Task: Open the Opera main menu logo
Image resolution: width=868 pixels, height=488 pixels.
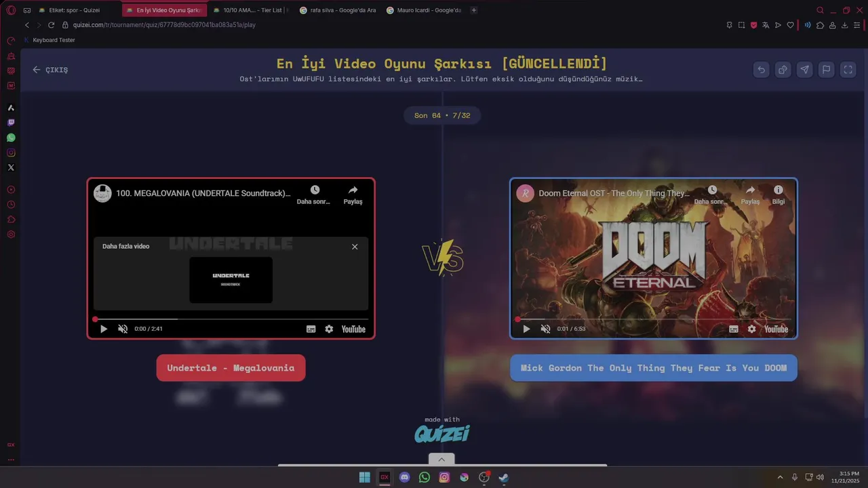Action: [x=11, y=10]
